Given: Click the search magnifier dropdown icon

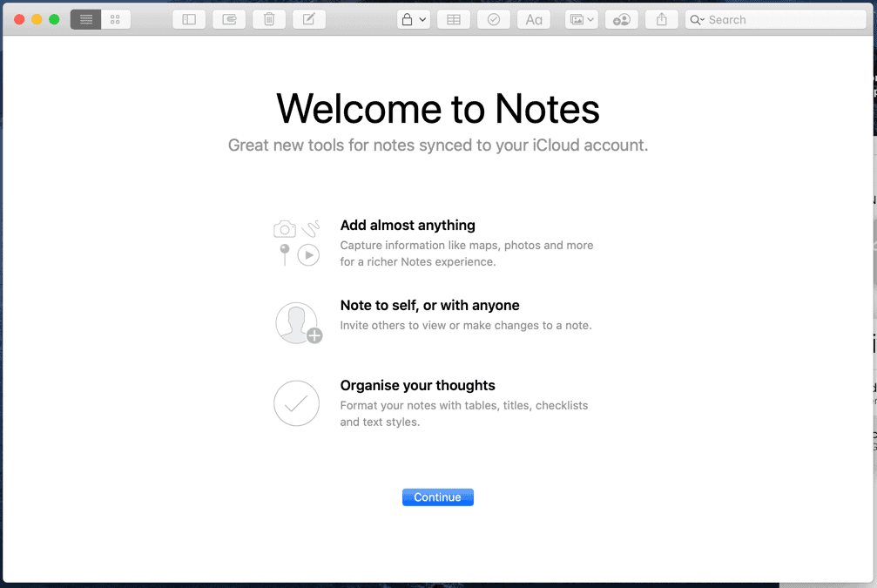Looking at the screenshot, I should point(697,20).
